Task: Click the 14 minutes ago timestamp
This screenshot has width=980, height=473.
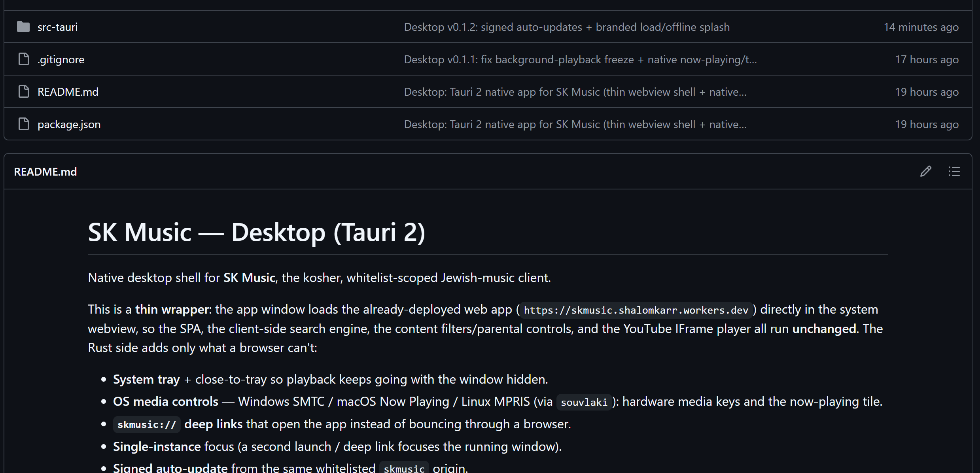Action: (921, 27)
